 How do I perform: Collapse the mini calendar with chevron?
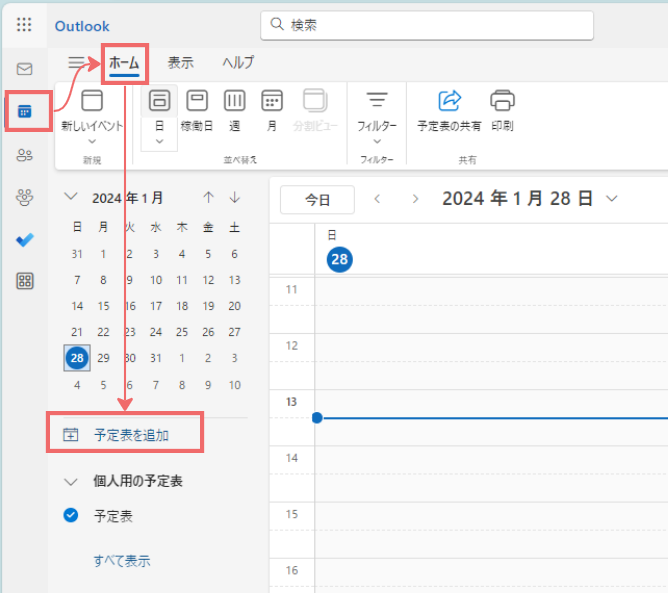pyautogui.click(x=71, y=197)
